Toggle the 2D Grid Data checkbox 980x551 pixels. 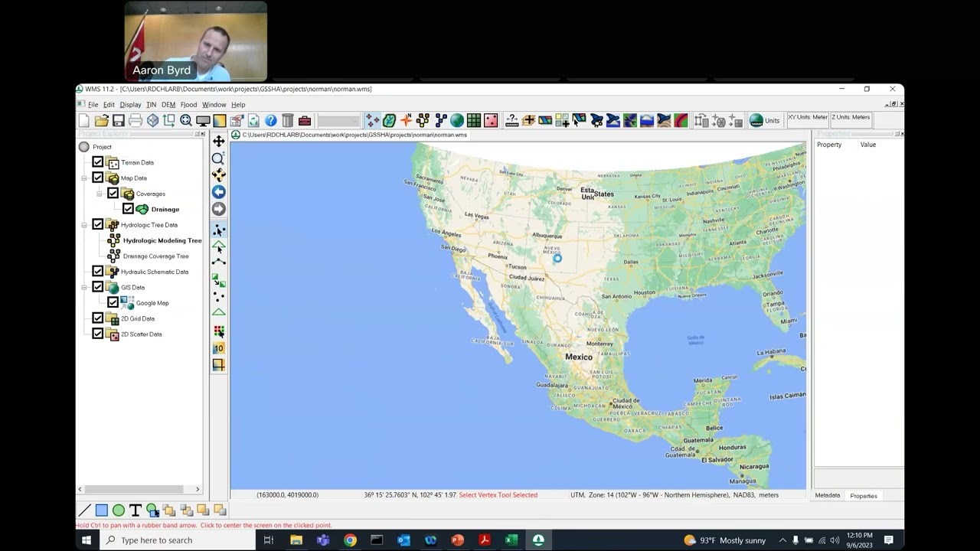[97, 318]
